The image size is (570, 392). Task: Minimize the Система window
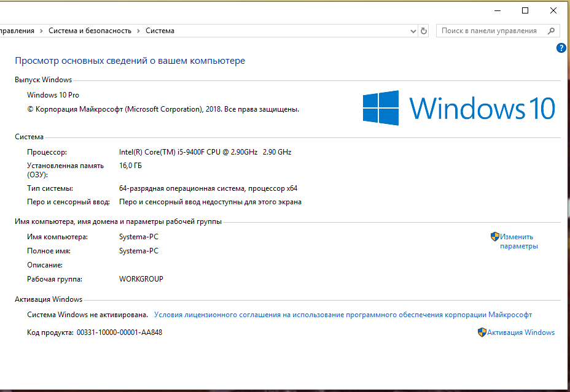(x=498, y=10)
